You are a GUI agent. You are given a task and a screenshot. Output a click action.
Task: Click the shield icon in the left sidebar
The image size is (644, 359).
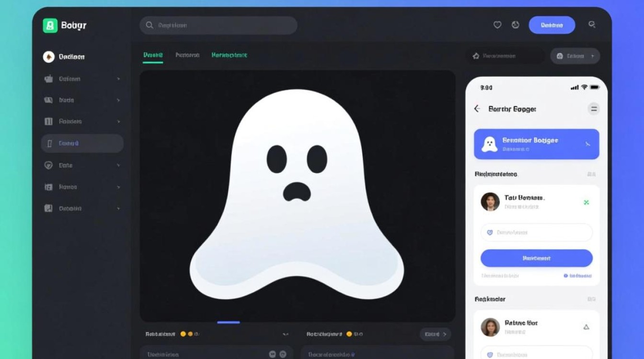pyautogui.click(x=48, y=165)
